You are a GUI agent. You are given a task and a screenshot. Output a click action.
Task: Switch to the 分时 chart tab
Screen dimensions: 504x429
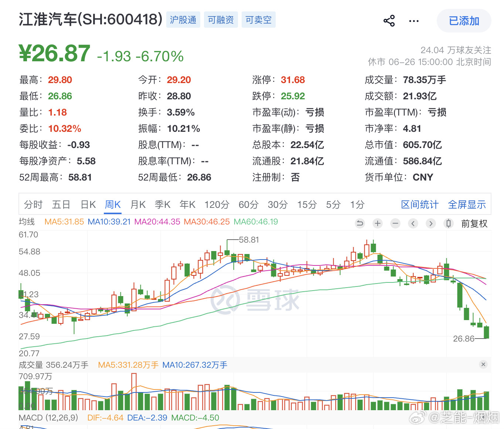(33, 205)
